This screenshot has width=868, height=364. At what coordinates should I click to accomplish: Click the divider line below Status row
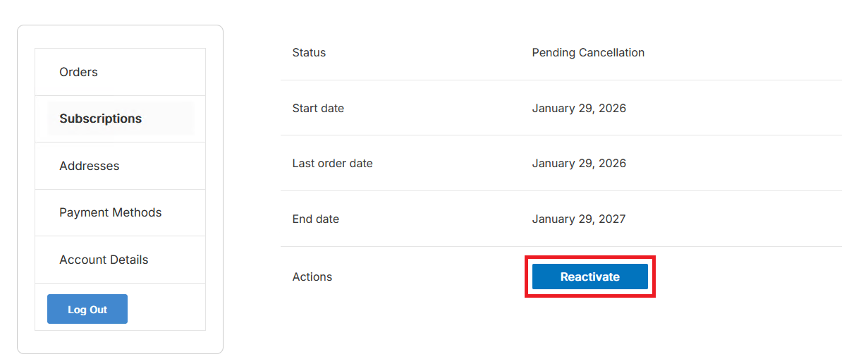click(x=561, y=80)
